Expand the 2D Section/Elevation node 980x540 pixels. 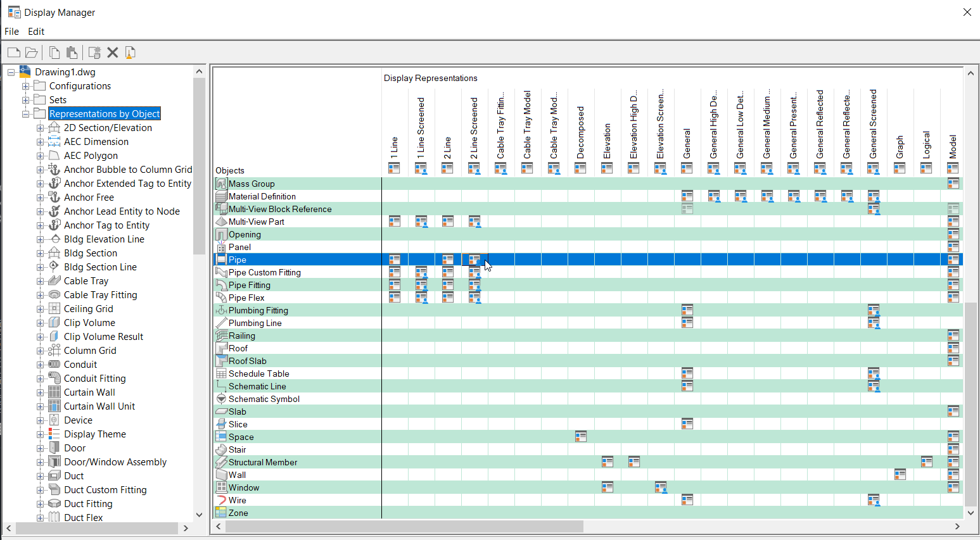coord(41,128)
